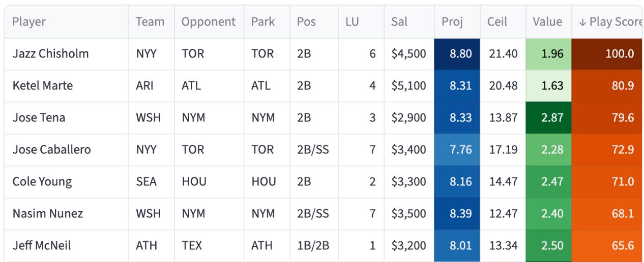This screenshot has width=644, height=262.
Task: Sort by the Pos column header
Action: coord(306,22)
